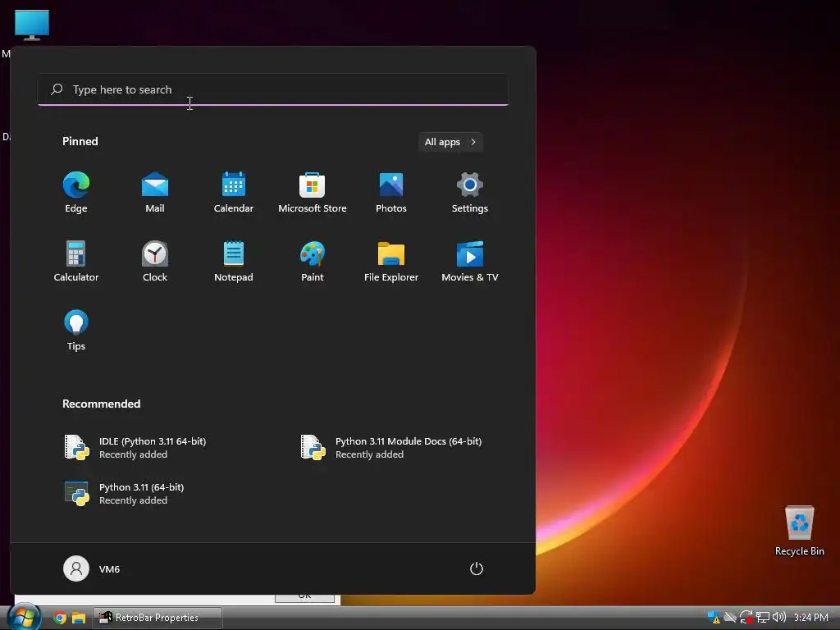Launch Notepad from Pinned apps

(x=234, y=262)
